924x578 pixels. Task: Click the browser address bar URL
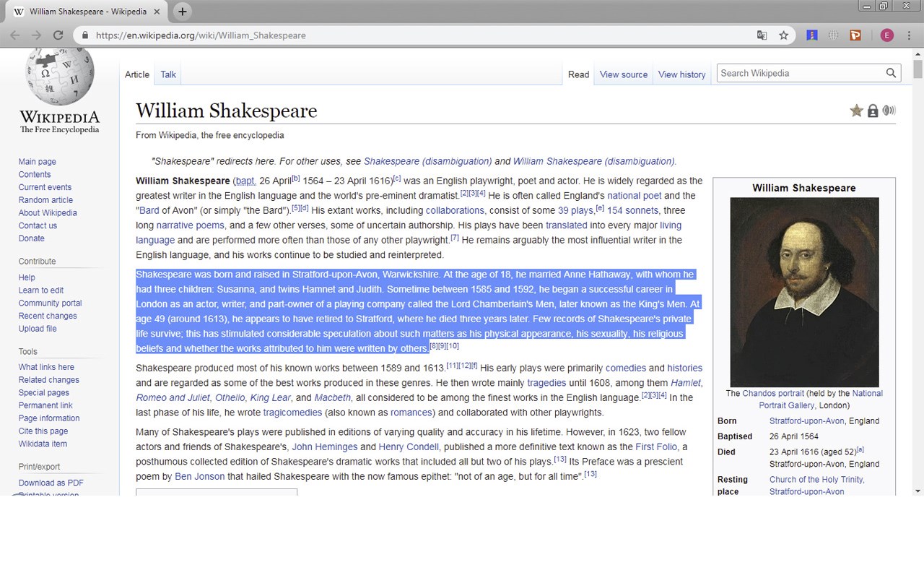pyautogui.click(x=201, y=35)
